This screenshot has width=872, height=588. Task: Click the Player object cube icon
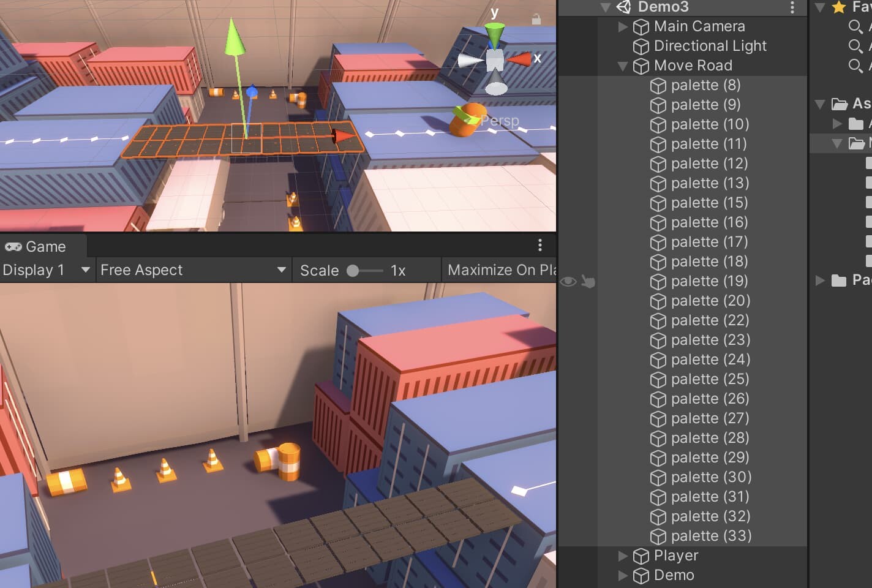(x=641, y=556)
